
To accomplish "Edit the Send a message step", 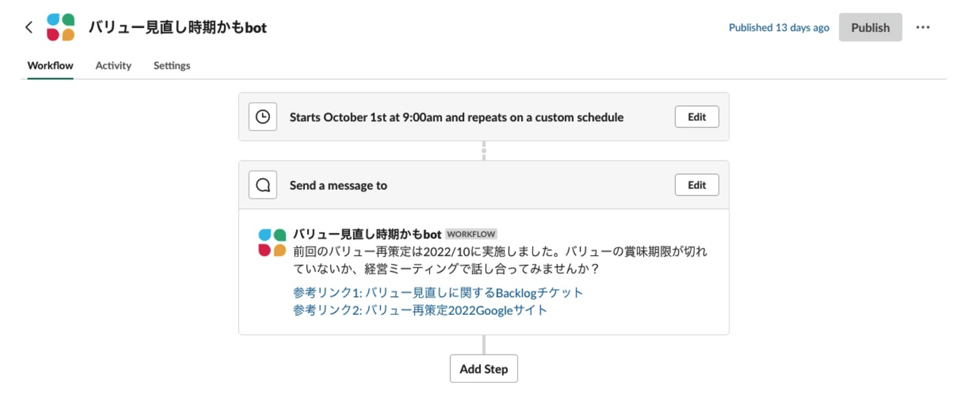I will click(696, 185).
